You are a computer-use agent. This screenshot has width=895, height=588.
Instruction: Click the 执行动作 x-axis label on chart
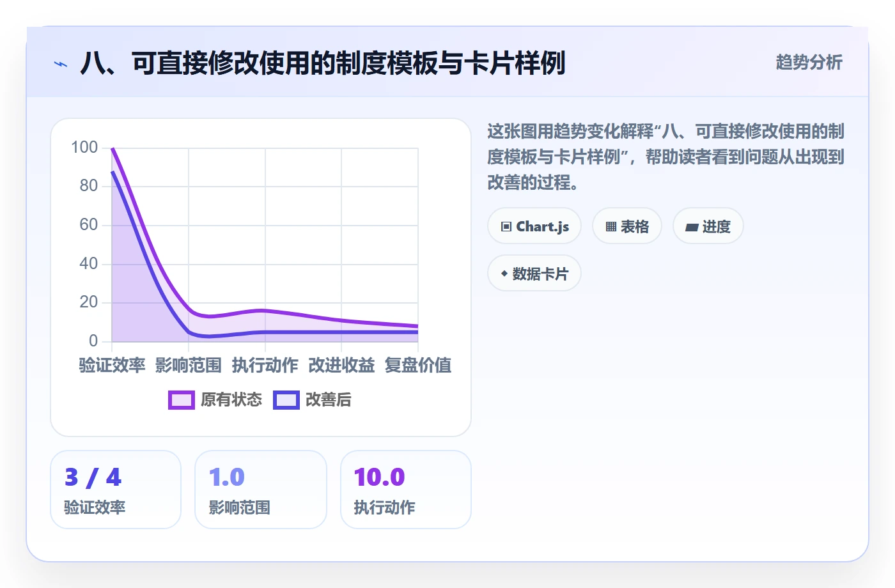[x=265, y=366]
